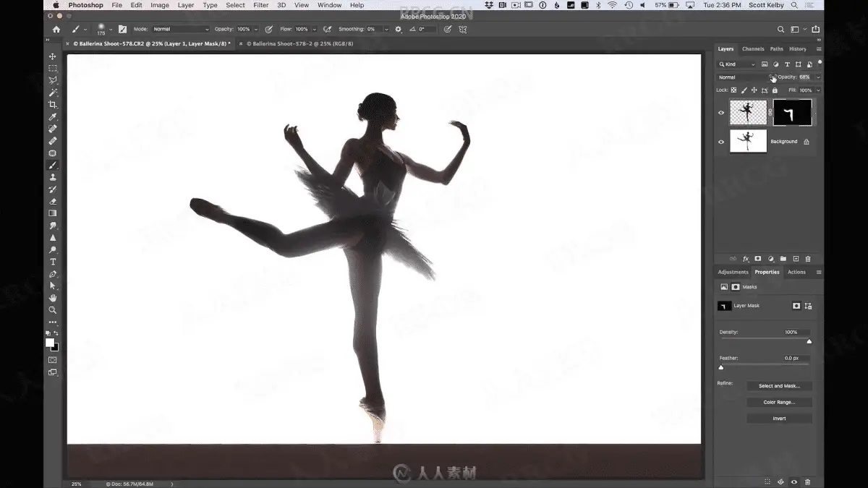Click the Invert button

click(779, 419)
